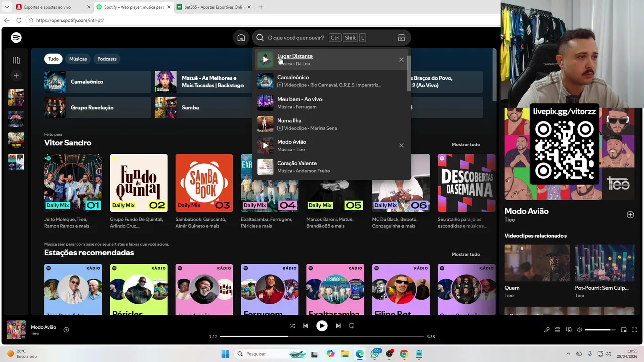This screenshot has width=644, height=362.
Task: Filter by Músicas chip
Action: (78, 59)
